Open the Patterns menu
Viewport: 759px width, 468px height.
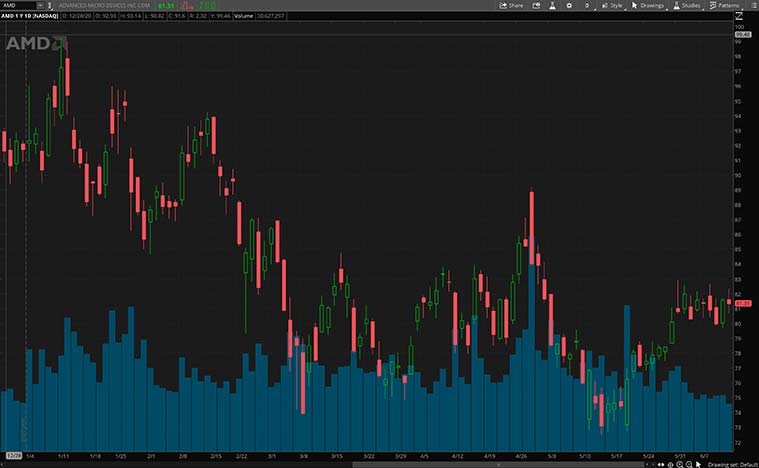pyautogui.click(x=724, y=5)
